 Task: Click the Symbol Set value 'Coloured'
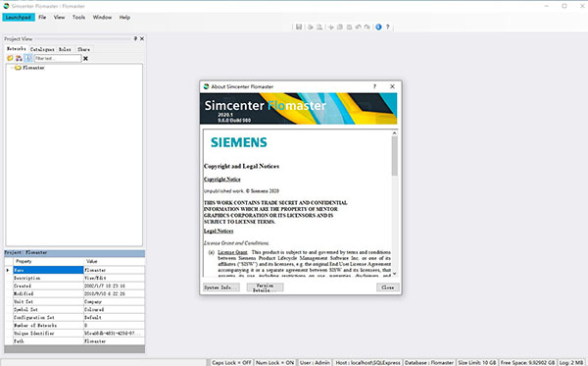(x=114, y=310)
